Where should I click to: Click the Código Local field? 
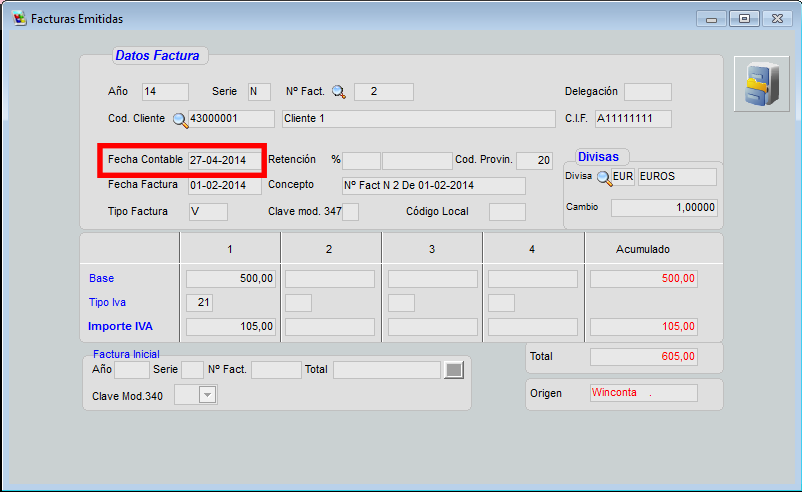[x=506, y=212]
